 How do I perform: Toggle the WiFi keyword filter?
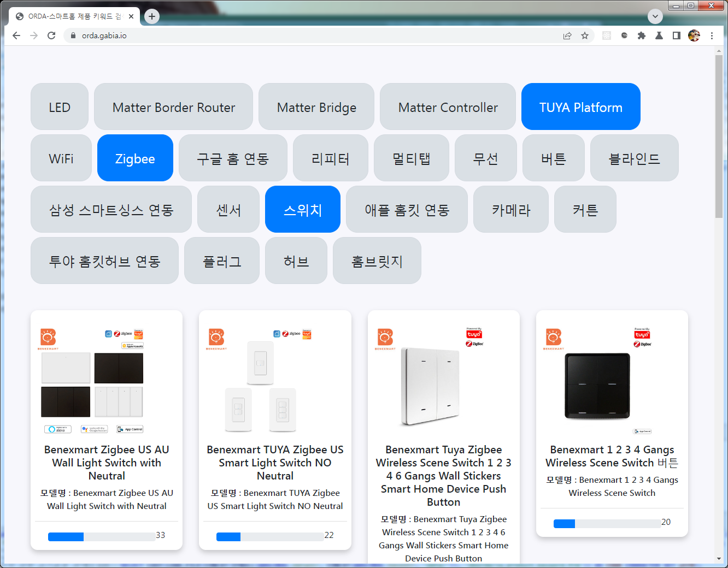click(61, 158)
